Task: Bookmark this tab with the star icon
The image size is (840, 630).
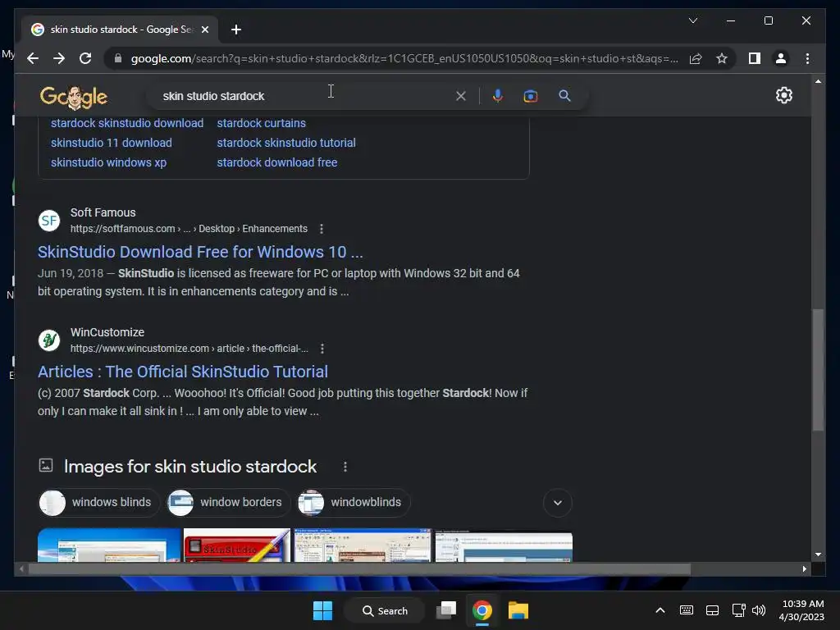Action: pyautogui.click(x=722, y=58)
